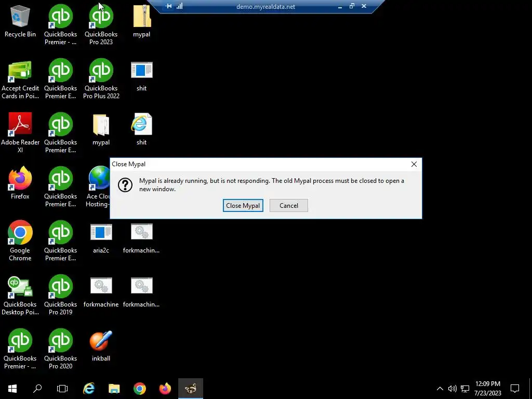532x399 pixels.
Task: Select QuickBooks Premier icon beside QuickBooks Pro 2020
Action: point(20,349)
